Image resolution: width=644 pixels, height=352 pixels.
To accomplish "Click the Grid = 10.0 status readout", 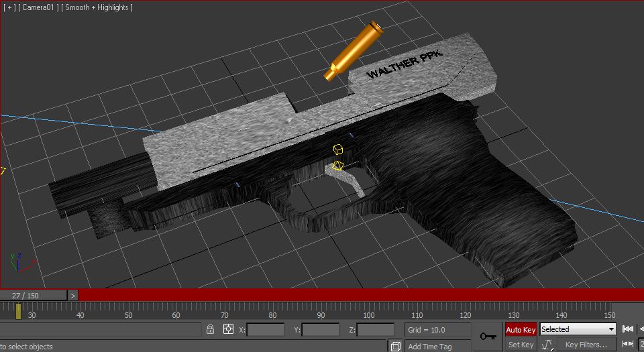I will coord(438,329).
